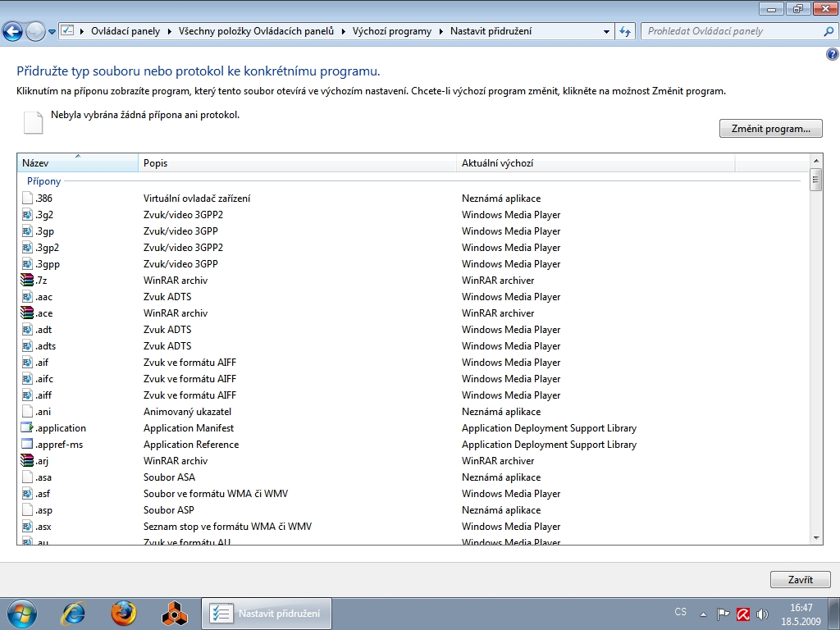Screen dimensions: 840x630
Task: Open the address bar history dropdown
Action: tap(606, 32)
